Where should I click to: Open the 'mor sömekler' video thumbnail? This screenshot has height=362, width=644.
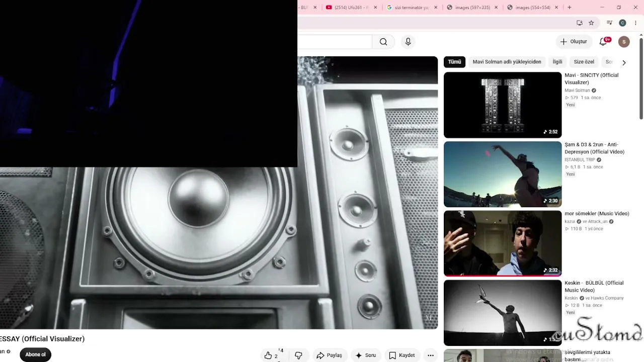tap(503, 243)
